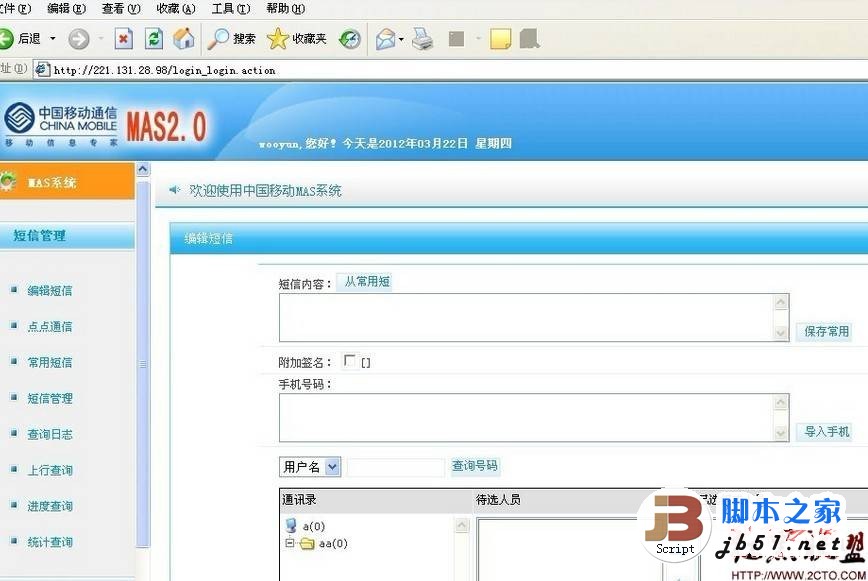This screenshot has height=581, width=868.
Task: Open the 工具 menu
Action: pos(229,8)
